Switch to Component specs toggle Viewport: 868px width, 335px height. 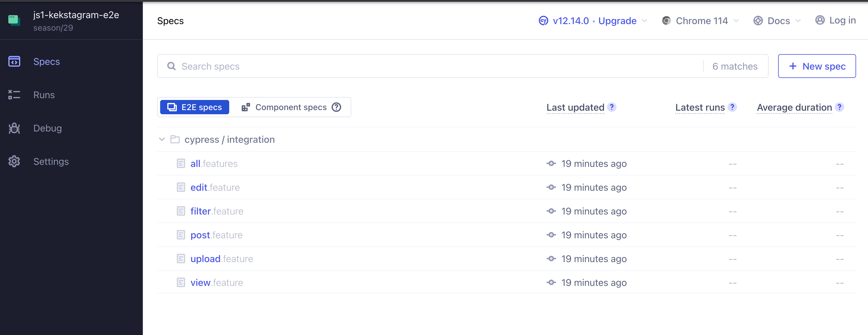284,107
